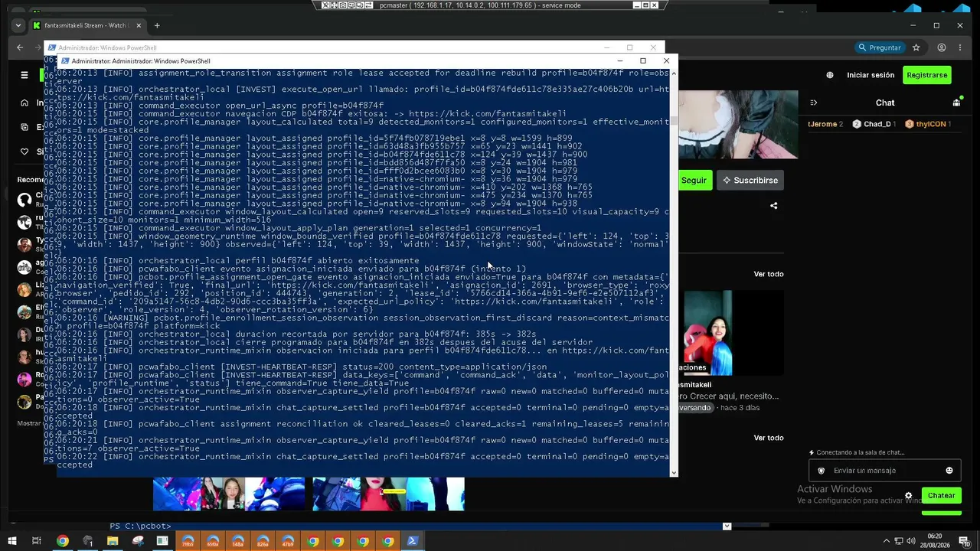Change language with the globe icon
Image resolution: width=980 pixels, height=551 pixels.
coord(830,75)
